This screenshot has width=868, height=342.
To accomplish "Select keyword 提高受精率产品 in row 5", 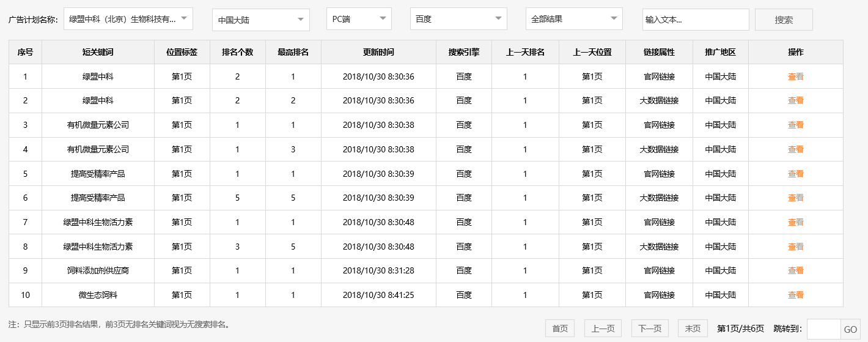I will click(x=98, y=174).
